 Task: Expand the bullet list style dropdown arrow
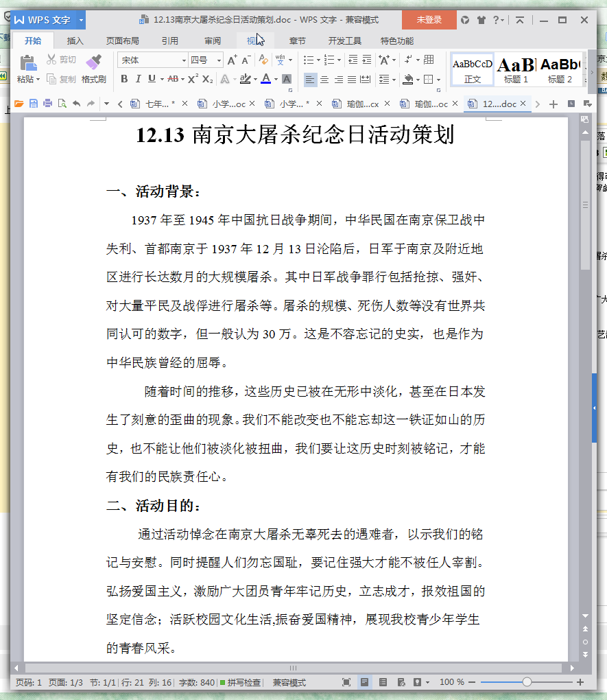[318, 60]
